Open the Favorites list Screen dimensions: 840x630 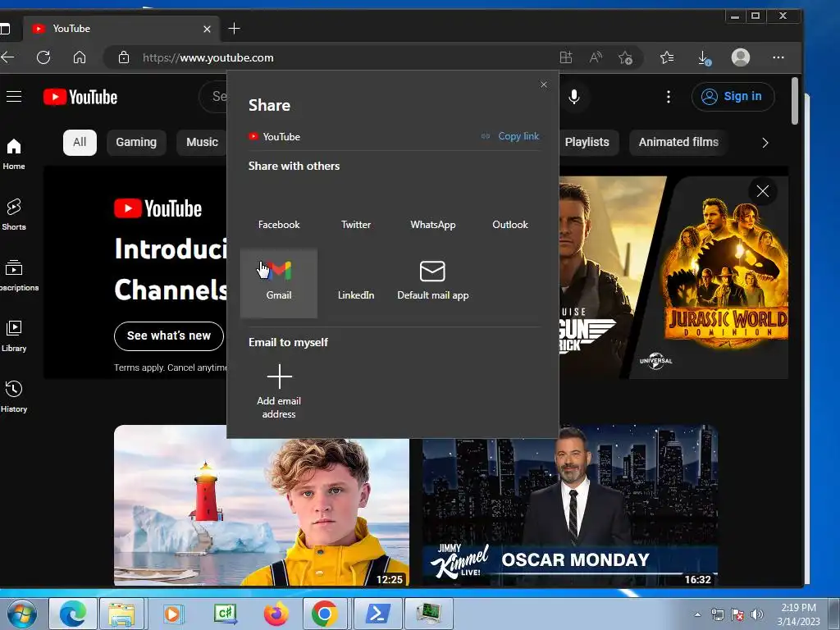(x=667, y=57)
